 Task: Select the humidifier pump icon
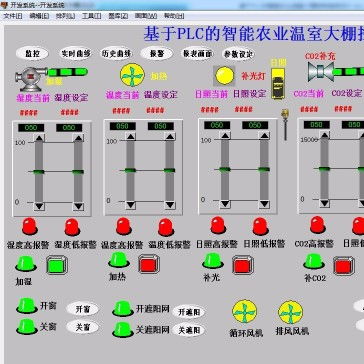click(x=31, y=79)
